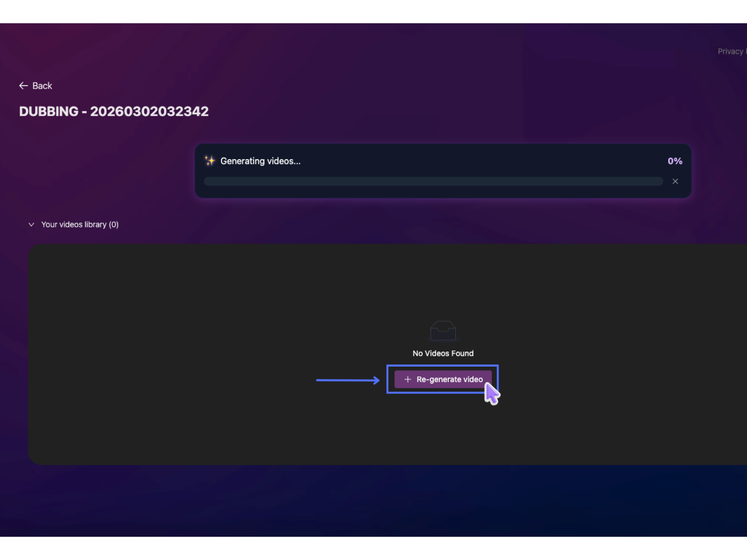The height and width of the screenshot is (560, 747).
Task: Click the video generation progress bar
Action: point(433,181)
